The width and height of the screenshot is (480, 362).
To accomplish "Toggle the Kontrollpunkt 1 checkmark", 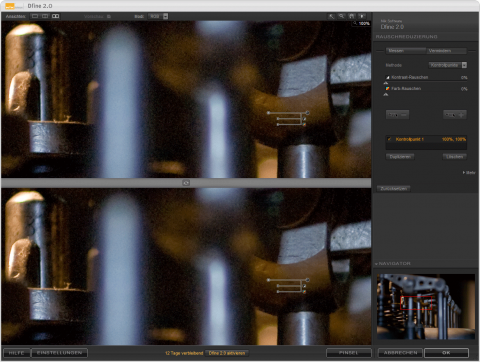I will click(389, 139).
